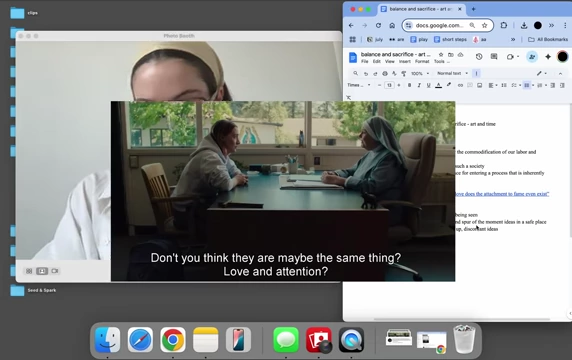The width and height of the screenshot is (572, 360).
Task: Open the File menu in Docs
Action: (x=364, y=61)
